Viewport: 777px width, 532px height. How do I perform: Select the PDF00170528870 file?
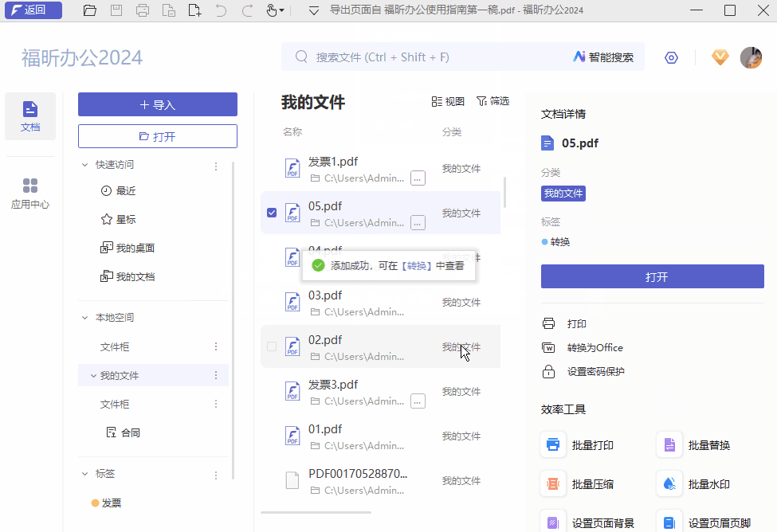pyautogui.click(x=381, y=480)
